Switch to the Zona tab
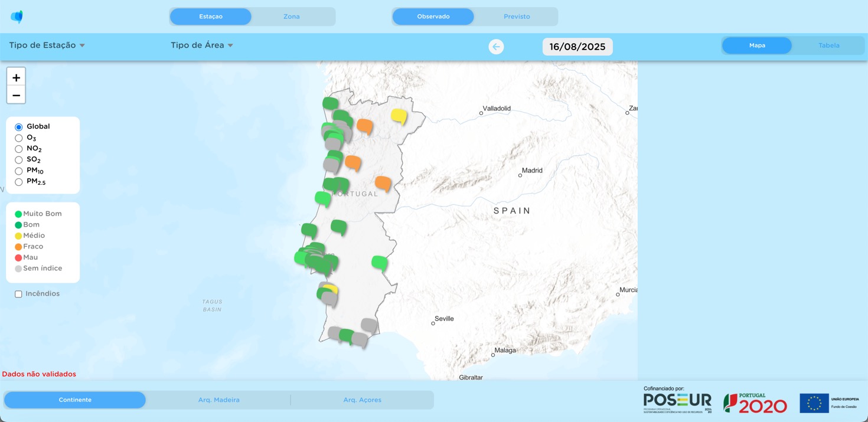Viewport: 868px width, 422px height. [x=292, y=17]
